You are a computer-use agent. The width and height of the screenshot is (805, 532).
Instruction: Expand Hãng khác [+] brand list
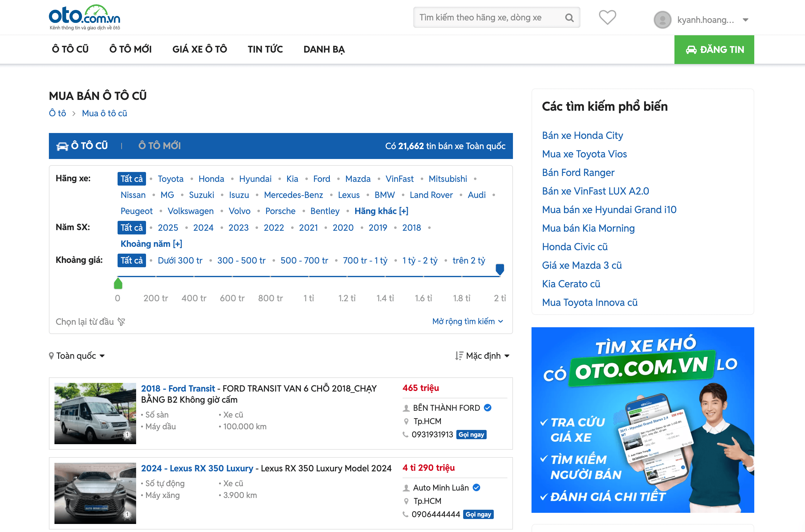click(381, 211)
